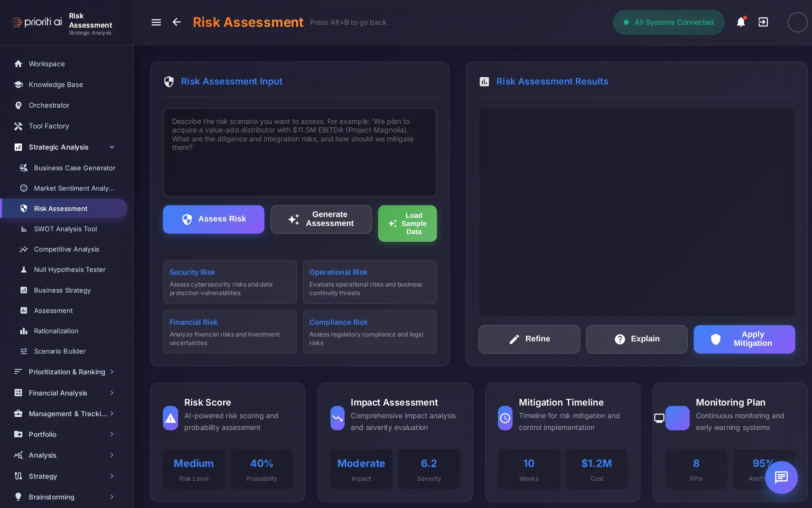The height and width of the screenshot is (508, 812).
Task: Open the hamburger menu icon
Action: 156,22
